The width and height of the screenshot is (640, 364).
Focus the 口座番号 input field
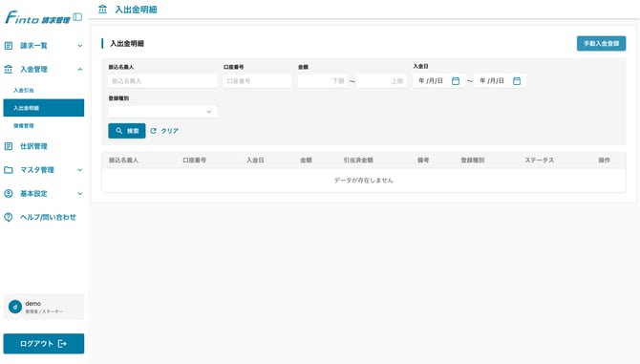(x=257, y=81)
